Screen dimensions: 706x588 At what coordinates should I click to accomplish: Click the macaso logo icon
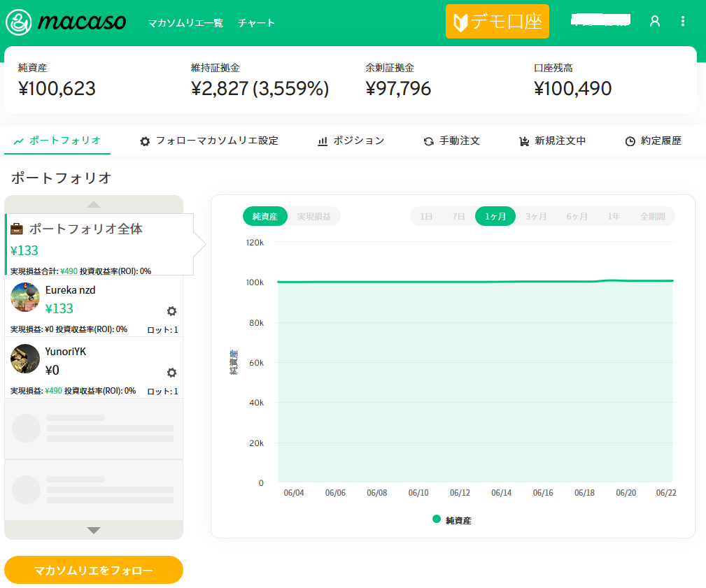(x=19, y=22)
